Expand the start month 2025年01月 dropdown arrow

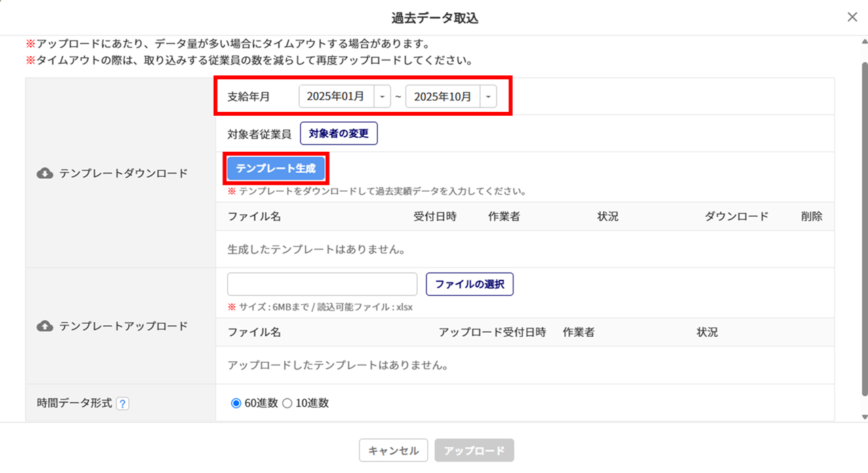(383, 97)
